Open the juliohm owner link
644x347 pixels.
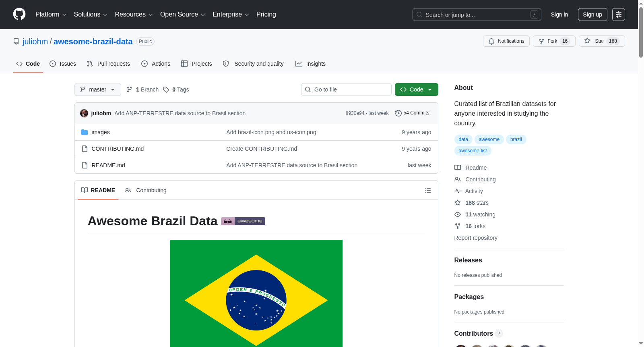[35, 42]
